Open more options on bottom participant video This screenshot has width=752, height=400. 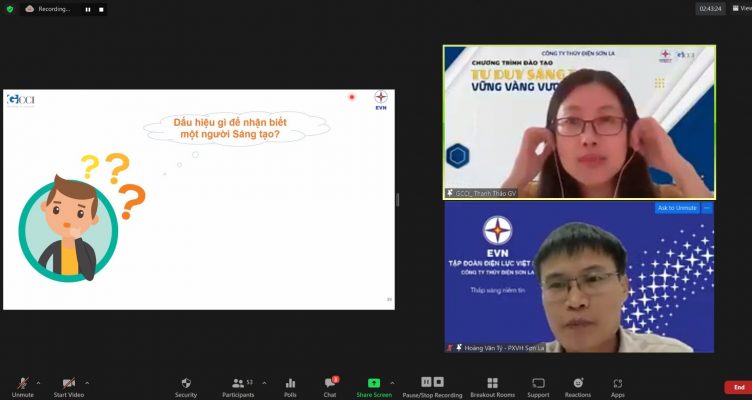coord(707,208)
